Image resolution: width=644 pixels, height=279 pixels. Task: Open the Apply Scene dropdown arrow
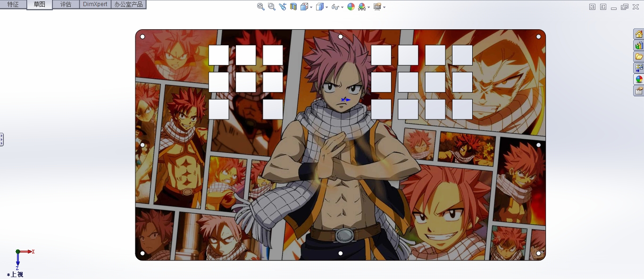click(x=369, y=7)
